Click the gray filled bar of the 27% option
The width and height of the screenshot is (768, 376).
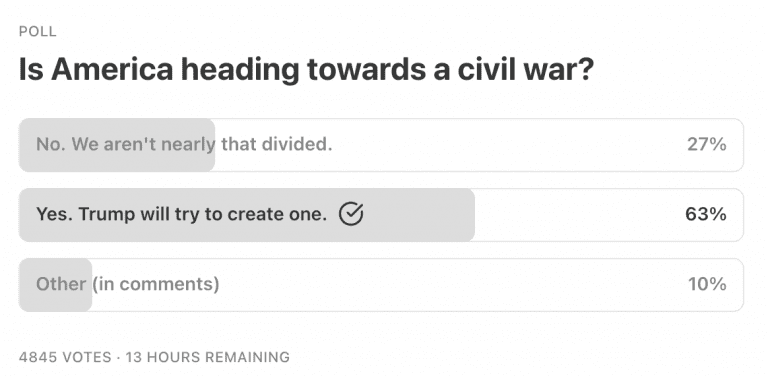point(117,145)
